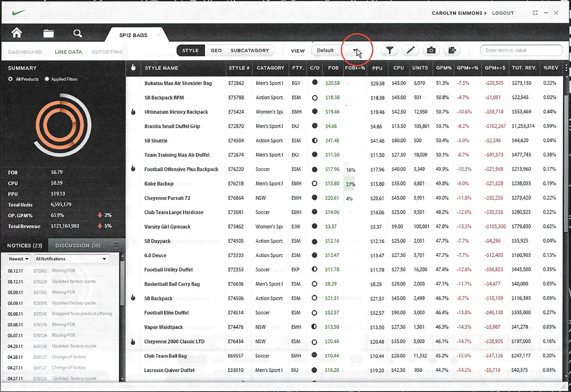Click the pencil edit icon
The width and height of the screenshot is (571, 392).
[x=410, y=50]
